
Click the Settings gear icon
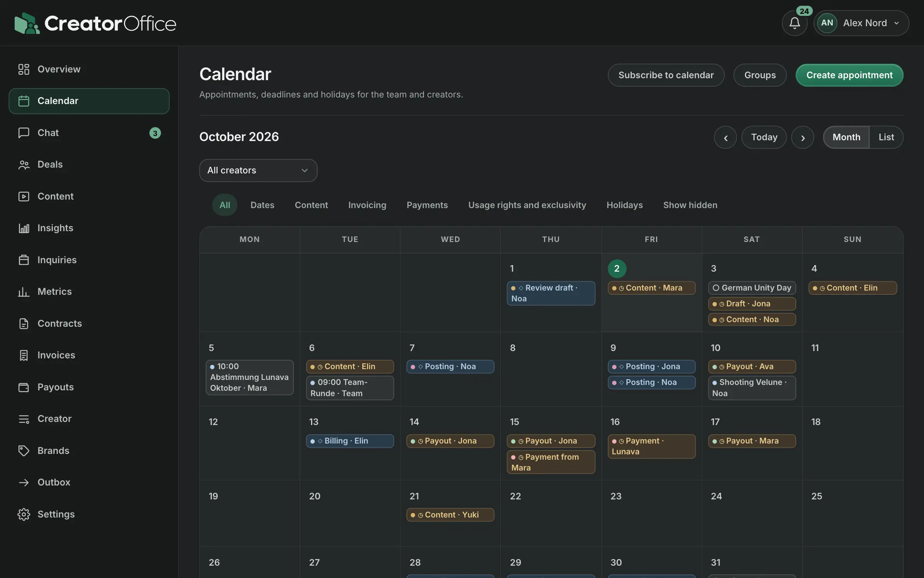coord(23,514)
